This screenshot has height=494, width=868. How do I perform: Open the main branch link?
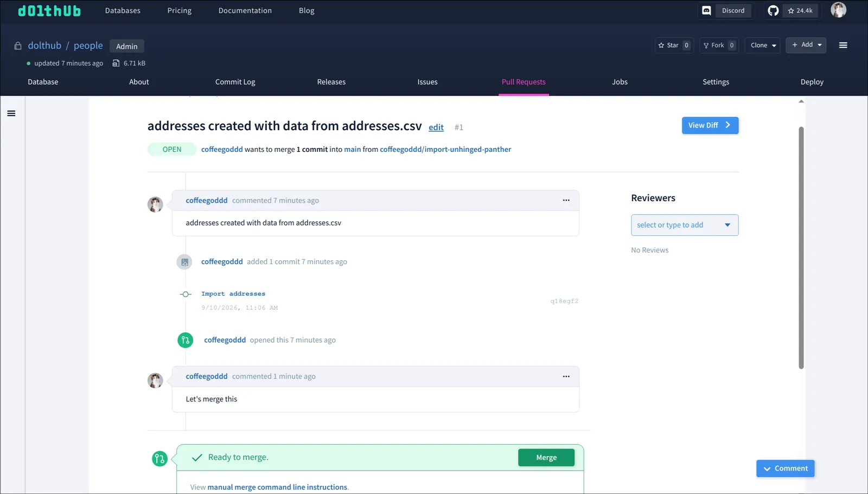352,150
